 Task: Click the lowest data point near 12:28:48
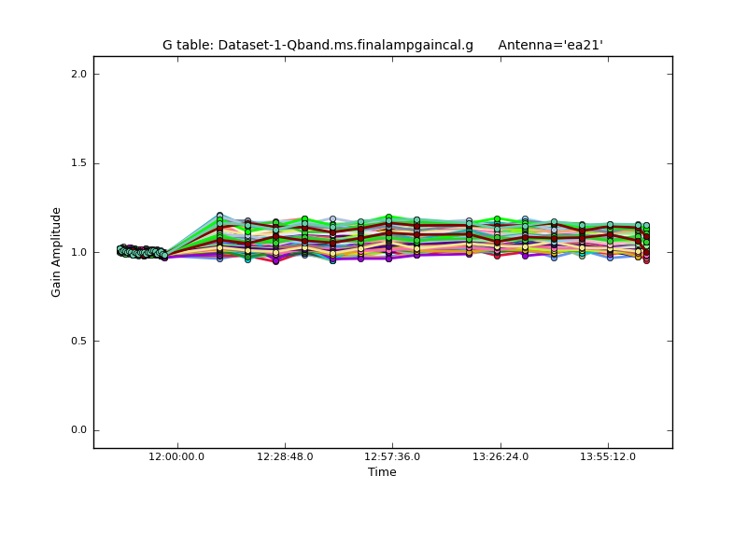[275, 261]
